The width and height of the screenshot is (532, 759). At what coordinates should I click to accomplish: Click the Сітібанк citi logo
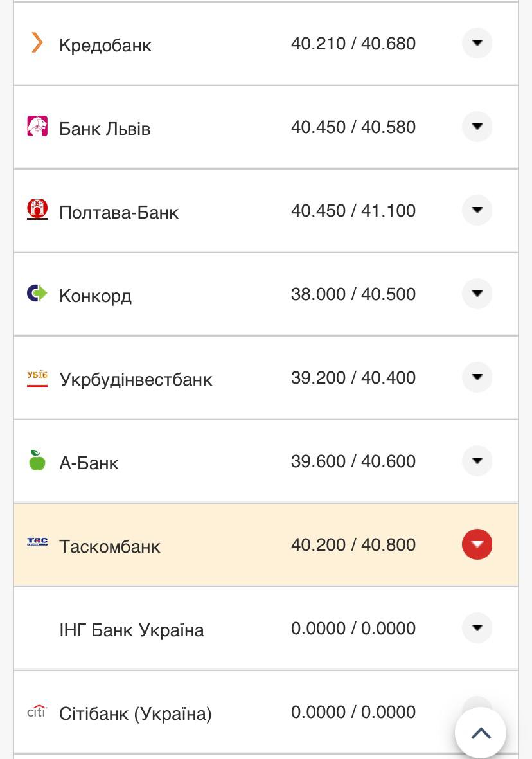tap(37, 711)
